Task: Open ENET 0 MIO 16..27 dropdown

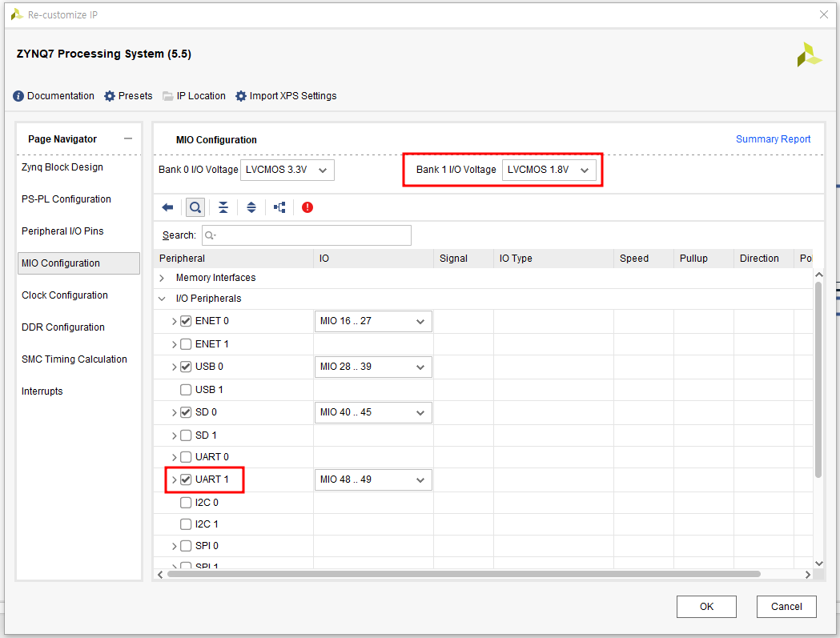Action: (373, 322)
